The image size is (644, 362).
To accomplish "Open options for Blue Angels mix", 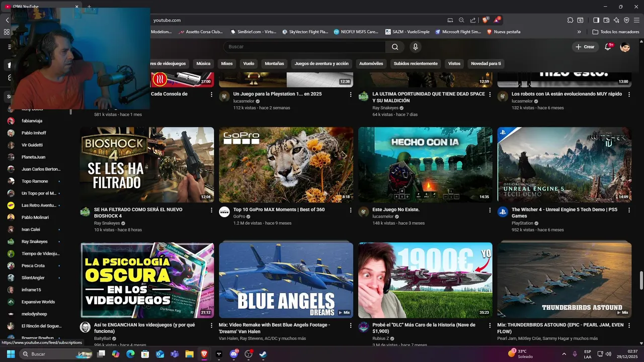I will 351,326.
